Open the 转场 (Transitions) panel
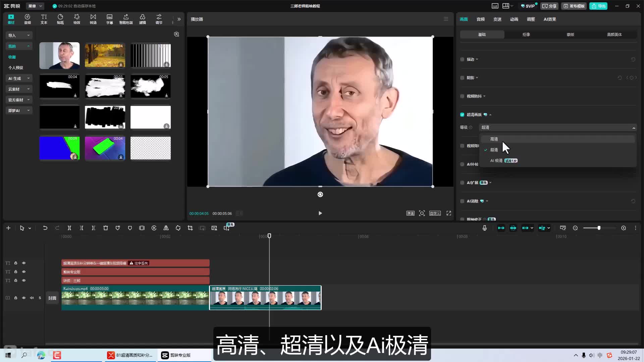The image size is (644, 362). [x=93, y=19]
